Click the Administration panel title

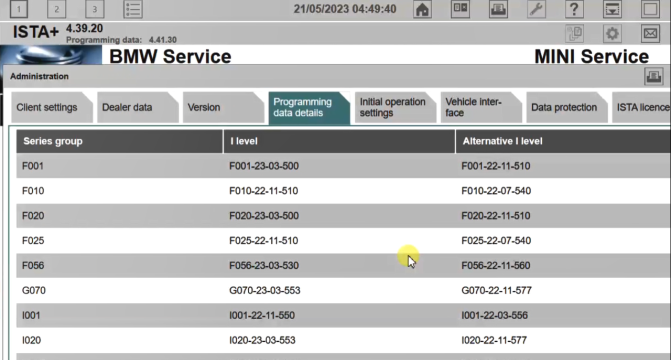(x=39, y=77)
